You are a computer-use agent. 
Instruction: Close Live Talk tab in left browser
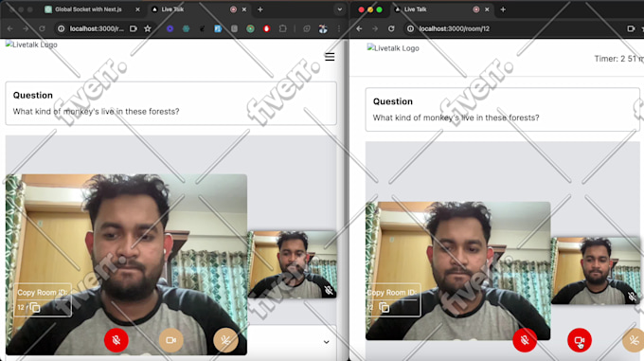click(x=244, y=9)
